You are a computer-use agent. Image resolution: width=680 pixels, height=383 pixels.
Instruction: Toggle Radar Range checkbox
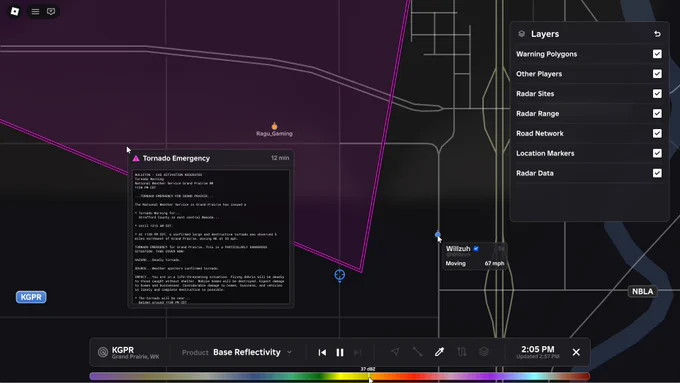[657, 114]
